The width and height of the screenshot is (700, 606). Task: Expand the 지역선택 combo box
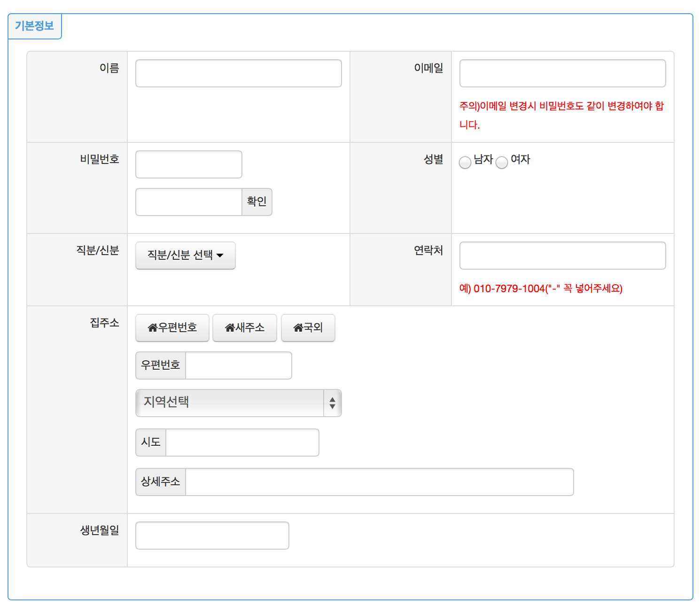pos(230,403)
